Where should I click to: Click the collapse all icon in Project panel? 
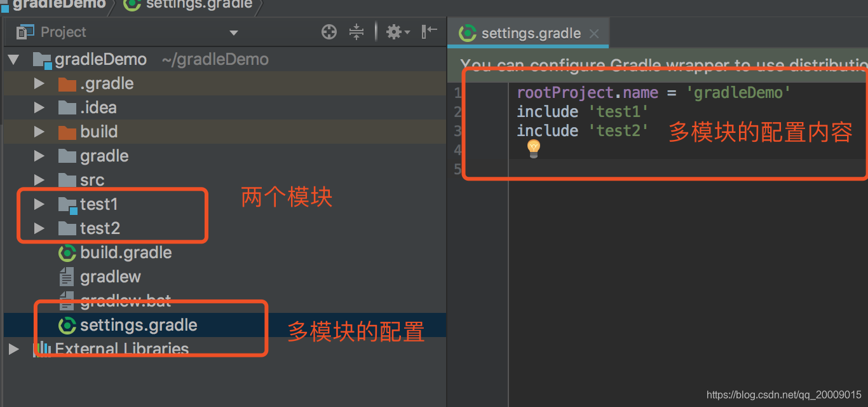(x=356, y=32)
